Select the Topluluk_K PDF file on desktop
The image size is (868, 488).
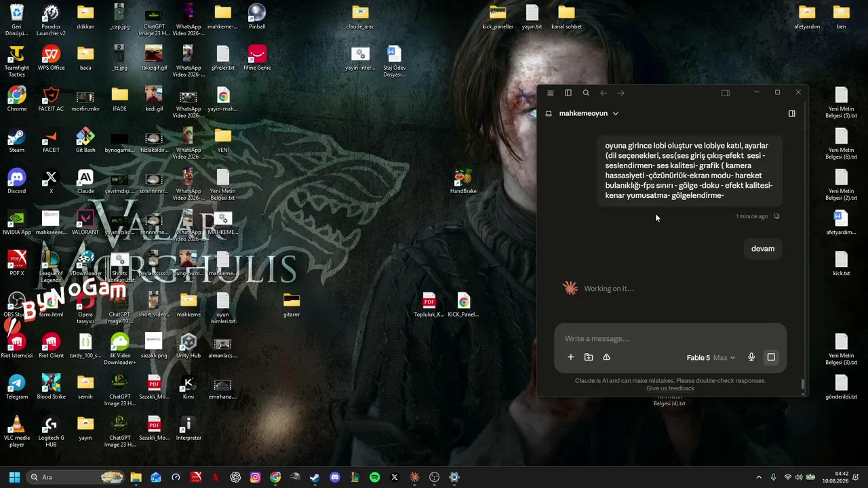(x=429, y=305)
